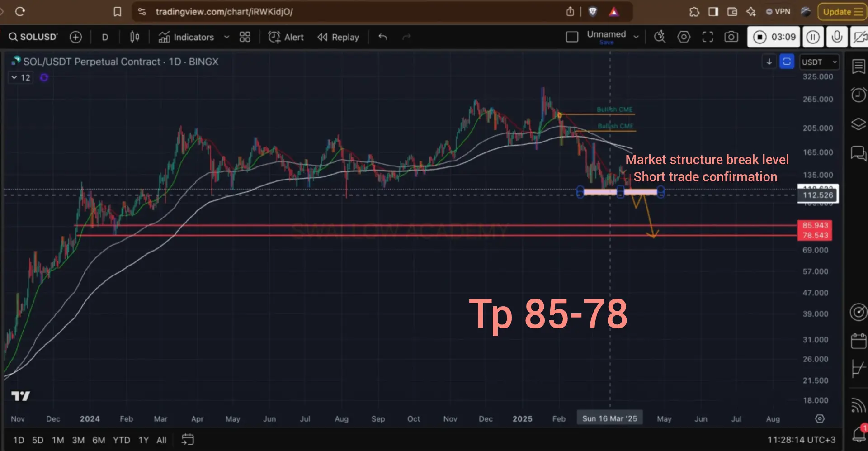The height and width of the screenshot is (451, 868).
Task: Toggle the blue button next to USDT
Action: [x=787, y=62]
